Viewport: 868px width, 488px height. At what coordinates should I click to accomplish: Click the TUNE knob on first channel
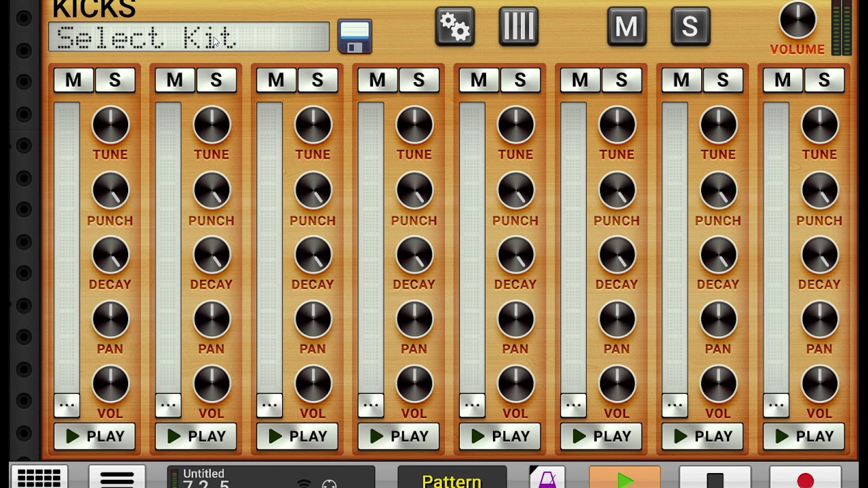110,125
